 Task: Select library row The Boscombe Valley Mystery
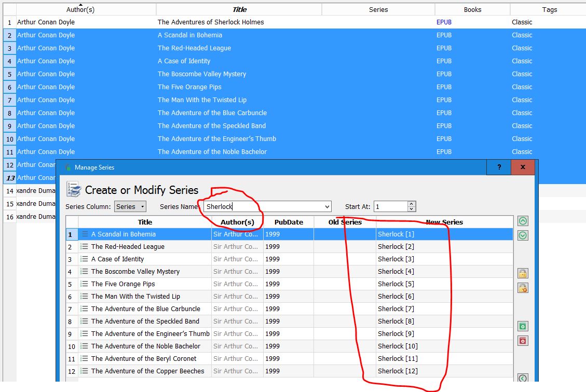[x=202, y=74]
